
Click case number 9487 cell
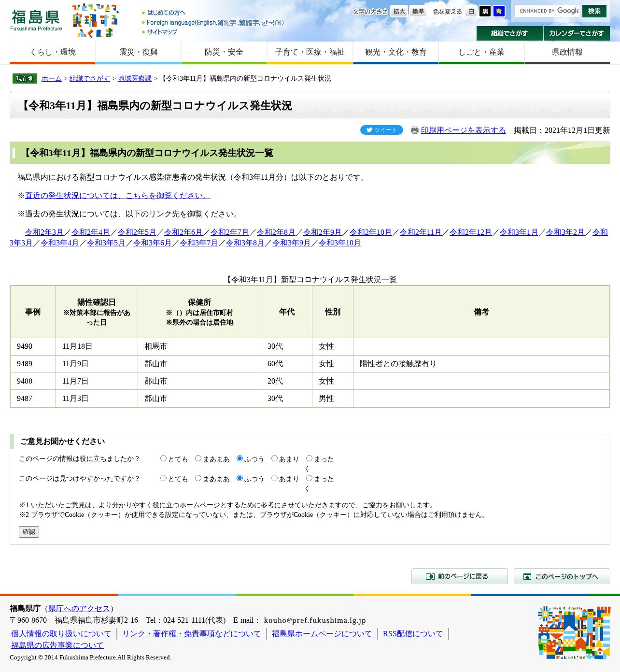pyautogui.click(x=33, y=399)
